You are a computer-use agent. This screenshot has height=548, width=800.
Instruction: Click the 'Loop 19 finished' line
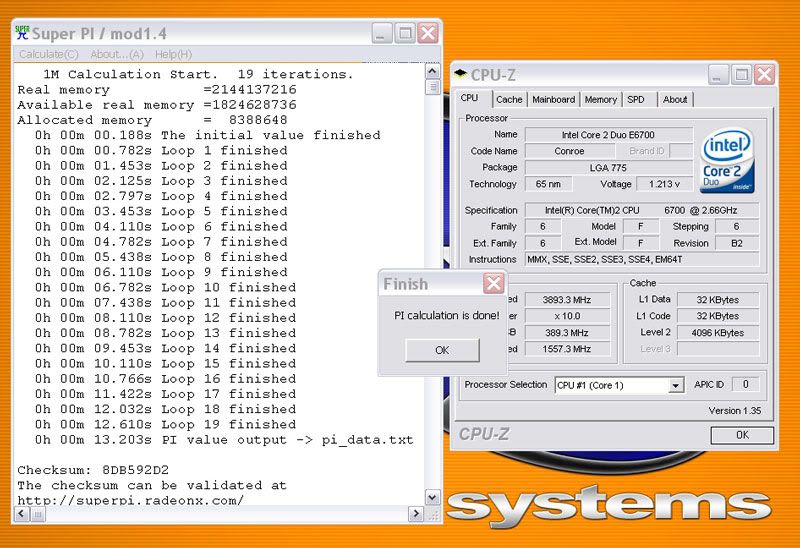click(165, 424)
